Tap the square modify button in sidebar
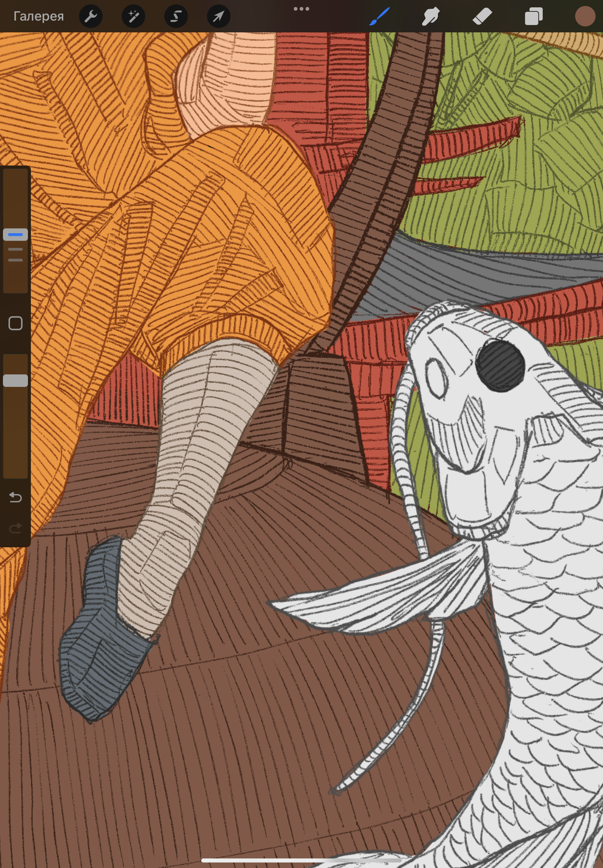603x868 pixels. point(15,323)
